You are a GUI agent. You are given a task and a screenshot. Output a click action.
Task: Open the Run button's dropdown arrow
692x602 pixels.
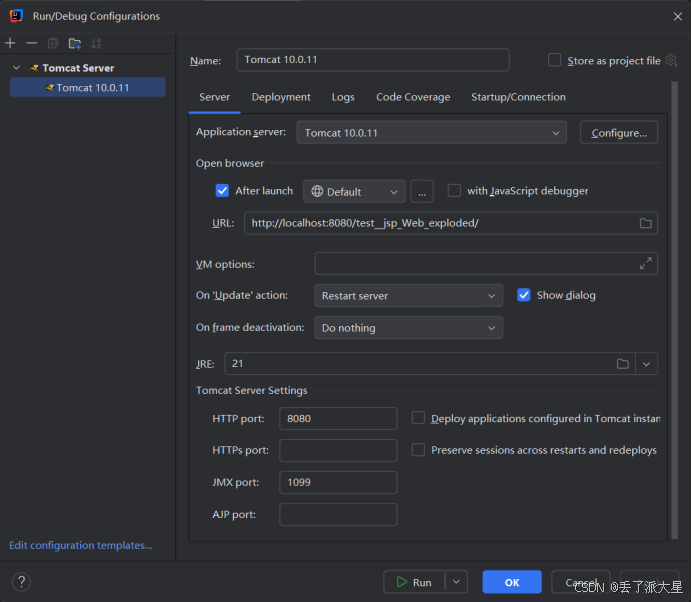(456, 582)
